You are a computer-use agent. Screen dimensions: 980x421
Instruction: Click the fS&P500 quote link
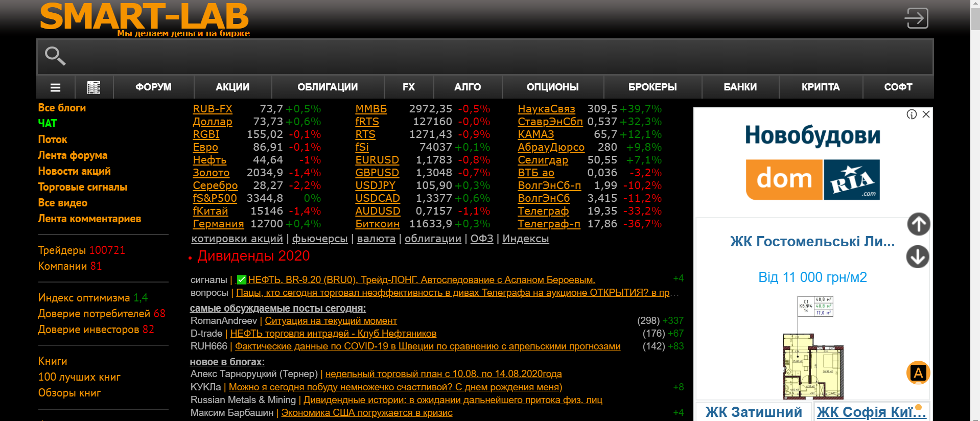(x=215, y=198)
